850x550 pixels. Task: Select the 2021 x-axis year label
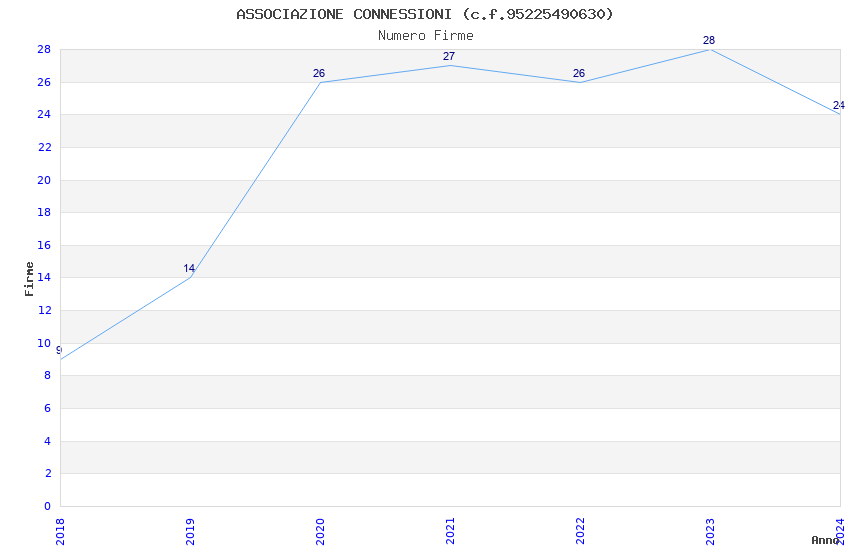click(x=450, y=532)
